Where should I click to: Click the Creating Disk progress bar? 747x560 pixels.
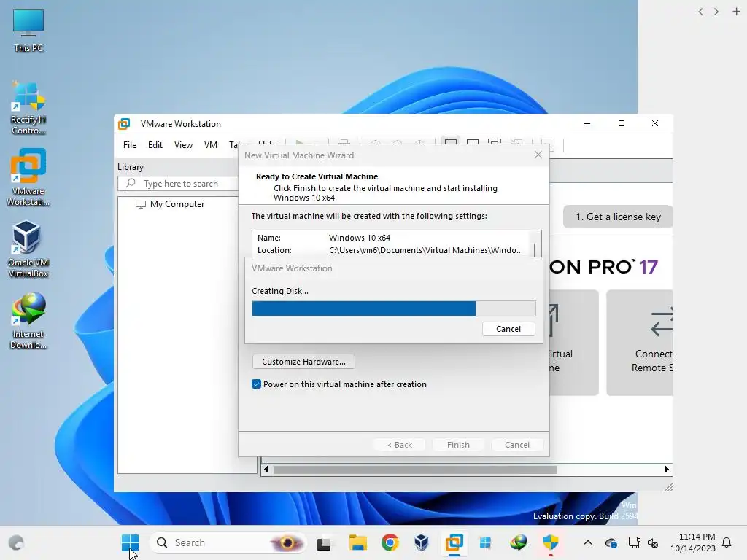[394, 308]
